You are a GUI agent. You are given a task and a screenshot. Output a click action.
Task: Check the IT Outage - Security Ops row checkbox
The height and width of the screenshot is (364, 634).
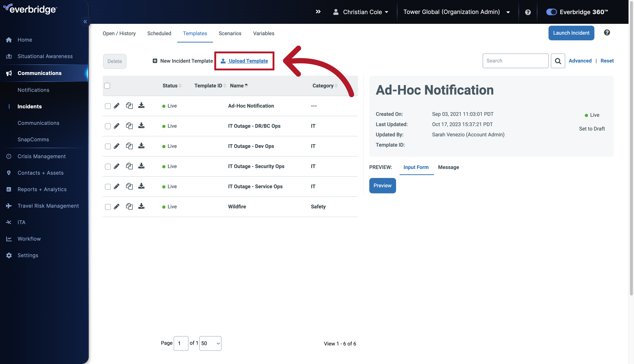pos(108,166)
